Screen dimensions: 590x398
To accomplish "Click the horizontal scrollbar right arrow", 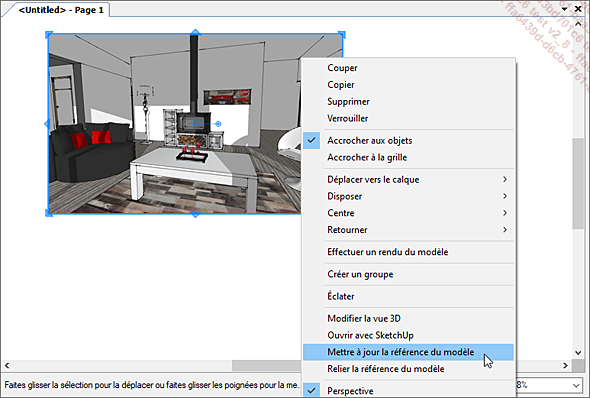I will [565, 365].
